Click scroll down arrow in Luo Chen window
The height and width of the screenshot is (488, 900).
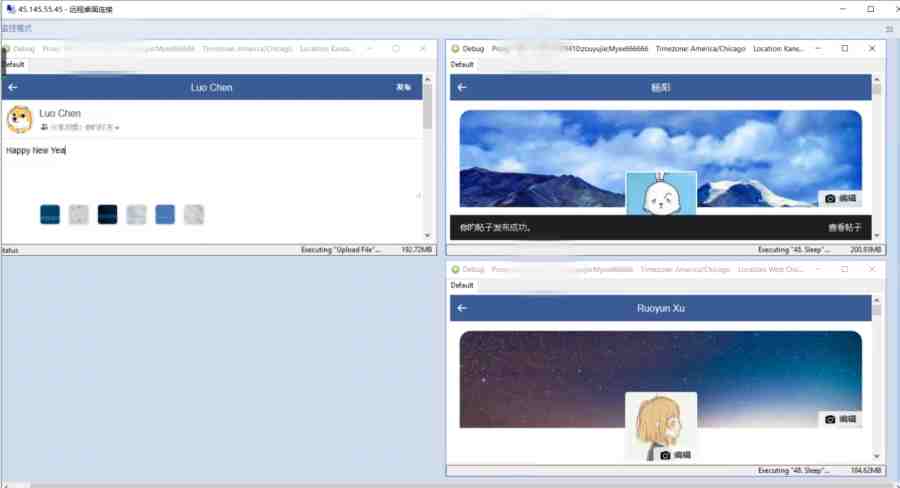point(427,235)
